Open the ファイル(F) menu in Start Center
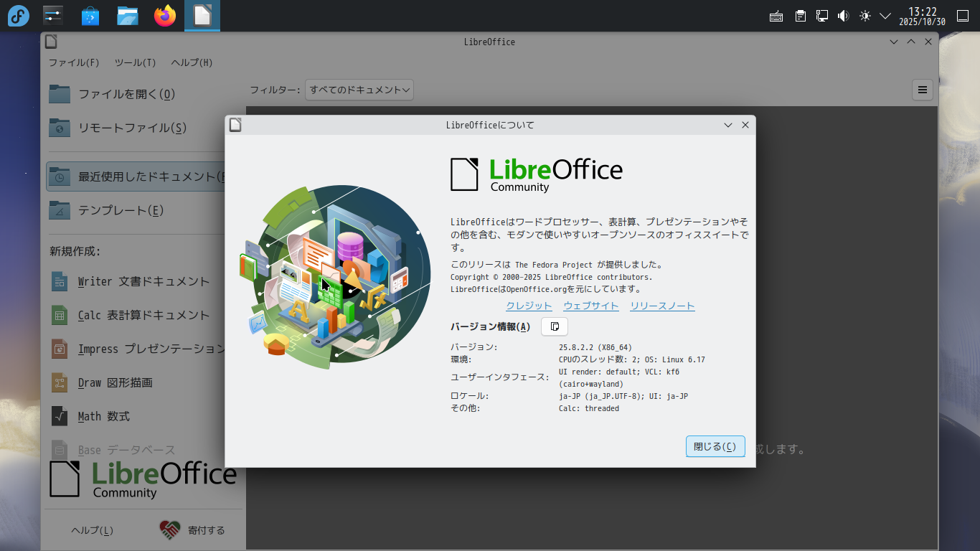Screen dimensions: 980x551 tap(74, 62)
